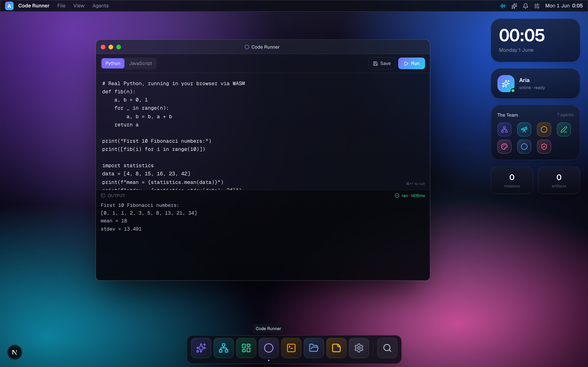Click the 'import statistics' code line
Viewport: 588px width, 367px height.
pyautogui.click(x=128, y=166)
